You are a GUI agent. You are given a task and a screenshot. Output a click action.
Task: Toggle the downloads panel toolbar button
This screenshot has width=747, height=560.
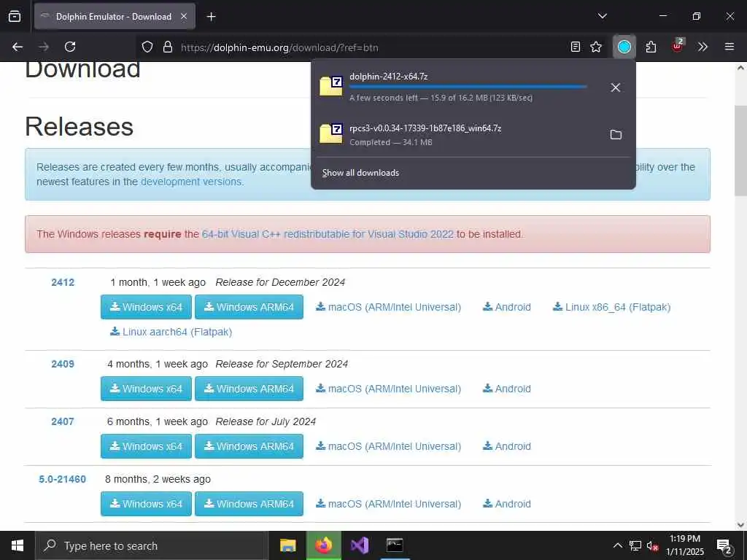(624, 47)
